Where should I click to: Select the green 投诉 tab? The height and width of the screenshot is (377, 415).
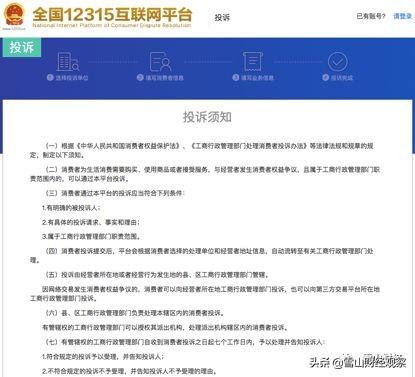22,47
